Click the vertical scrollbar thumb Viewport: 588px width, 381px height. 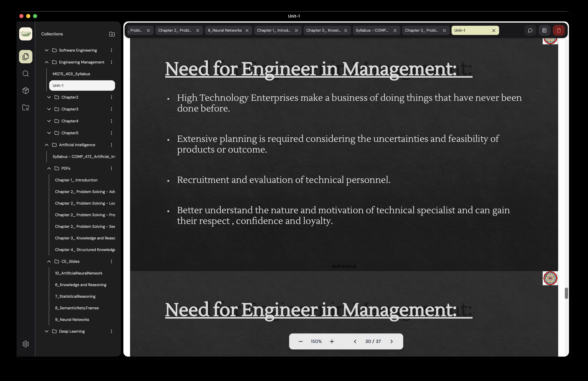[x=566, y=293]
